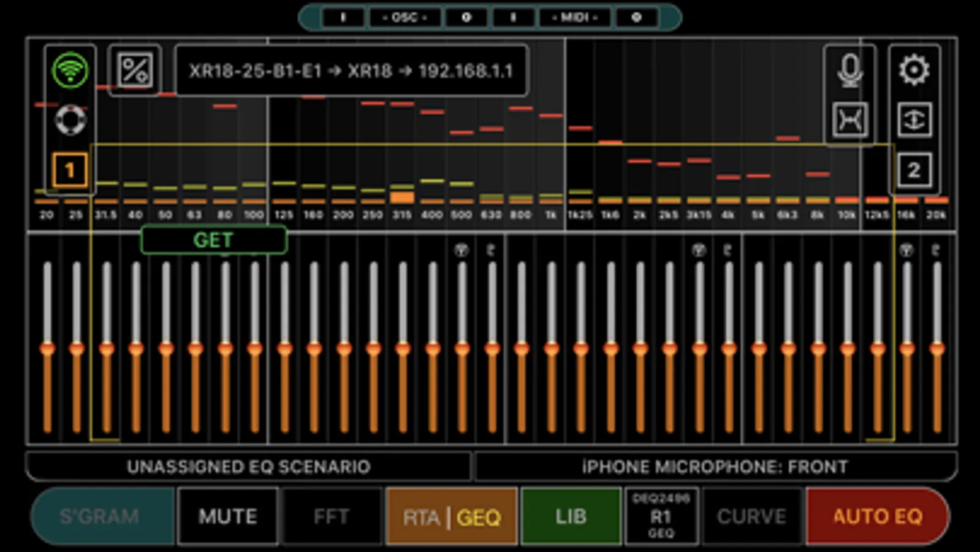Screen dimensions: 980x552
Task: Click the 315 frequency band label
Action: (x=402, y=215)
